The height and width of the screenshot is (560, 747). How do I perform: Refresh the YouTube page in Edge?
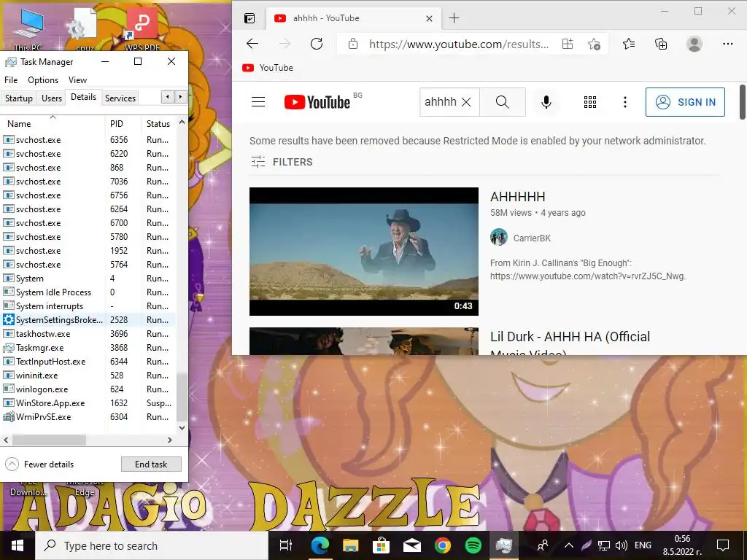click(x=317, y=44)
